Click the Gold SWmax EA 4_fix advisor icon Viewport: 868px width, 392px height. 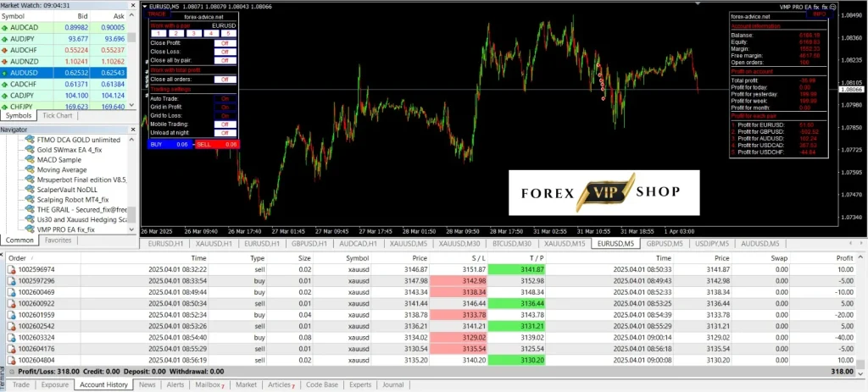[30, 150]
